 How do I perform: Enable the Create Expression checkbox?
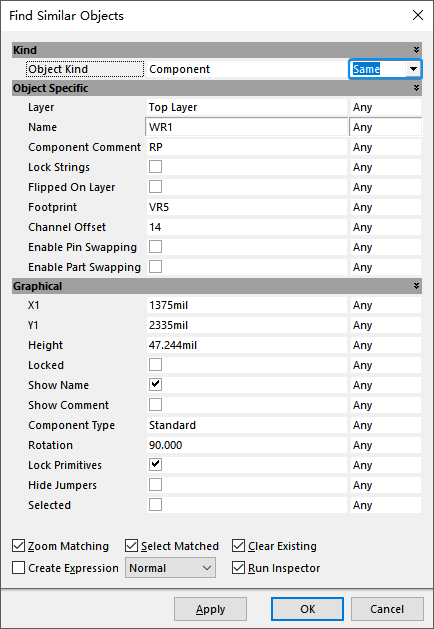point(18,568)
